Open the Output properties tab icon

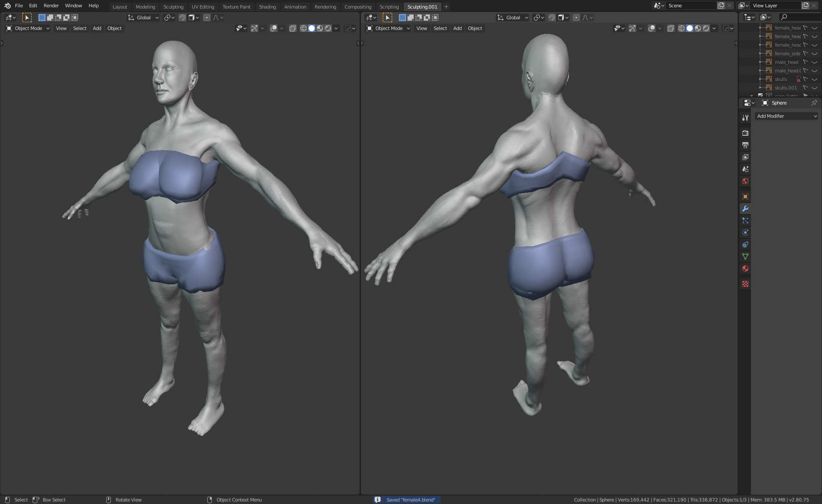(745, 145)
